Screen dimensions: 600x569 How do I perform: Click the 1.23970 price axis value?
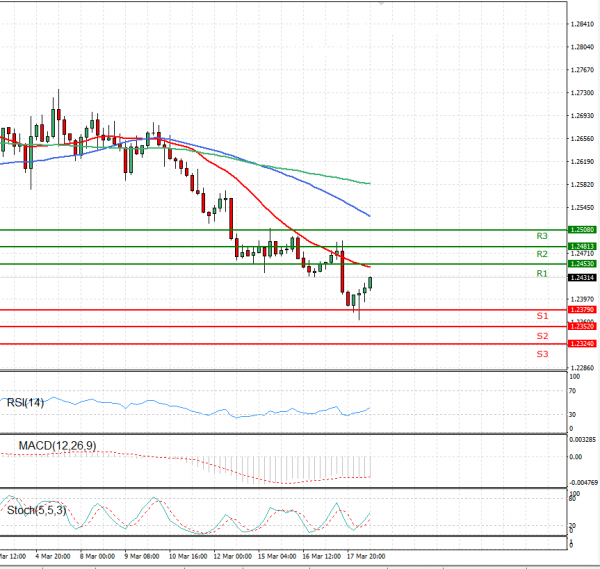click(x=582, y=299)
